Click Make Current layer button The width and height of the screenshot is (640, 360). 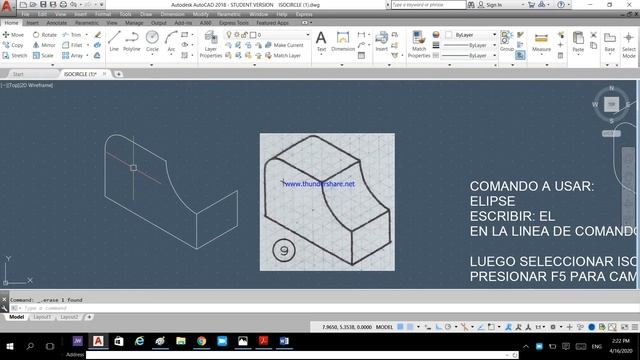pyautogui.click(x=284, y=45)
